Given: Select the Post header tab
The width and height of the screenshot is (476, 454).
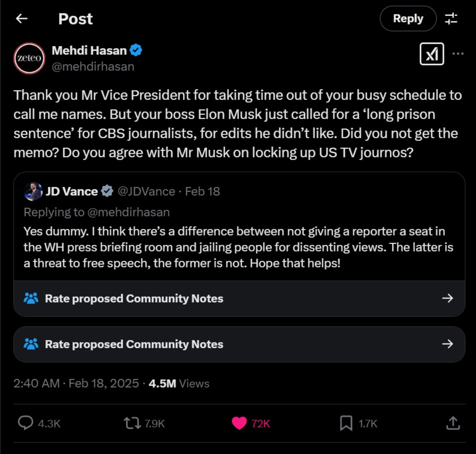Looking at the screenshot, I should click(75, 19).
